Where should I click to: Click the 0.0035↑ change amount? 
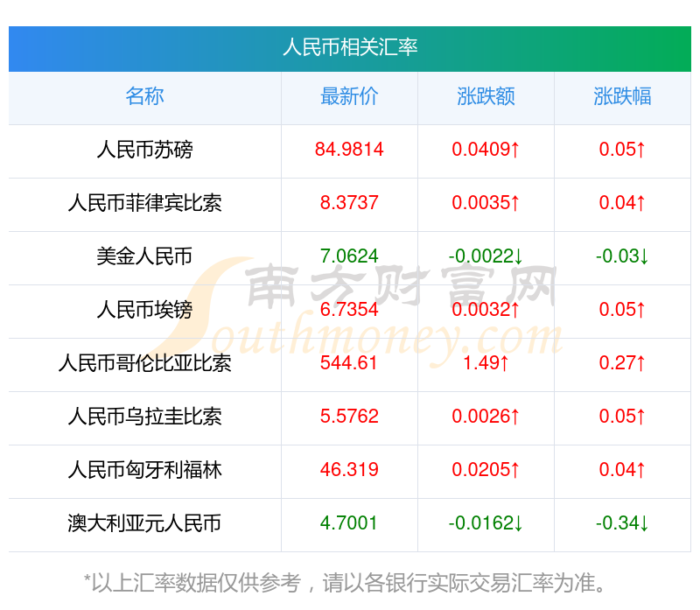pos(486,203)
